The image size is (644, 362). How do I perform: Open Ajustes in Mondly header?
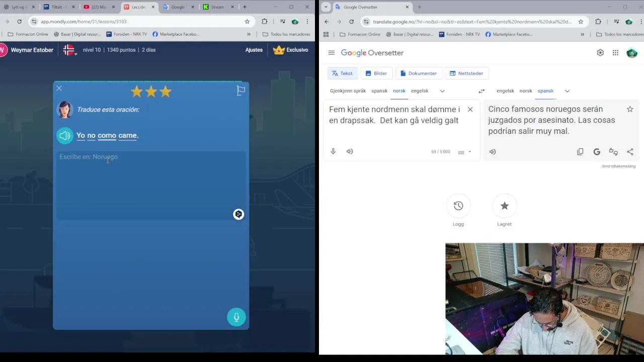pos(254,50)
